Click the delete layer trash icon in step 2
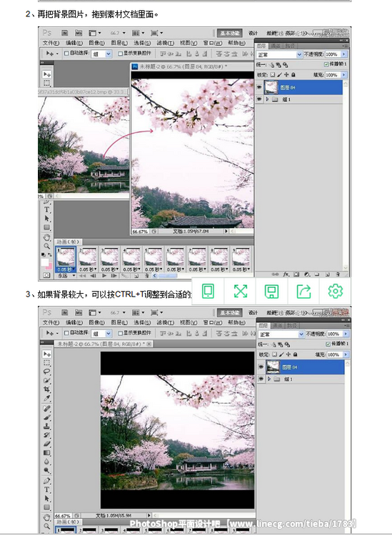 tap(338, 274)
